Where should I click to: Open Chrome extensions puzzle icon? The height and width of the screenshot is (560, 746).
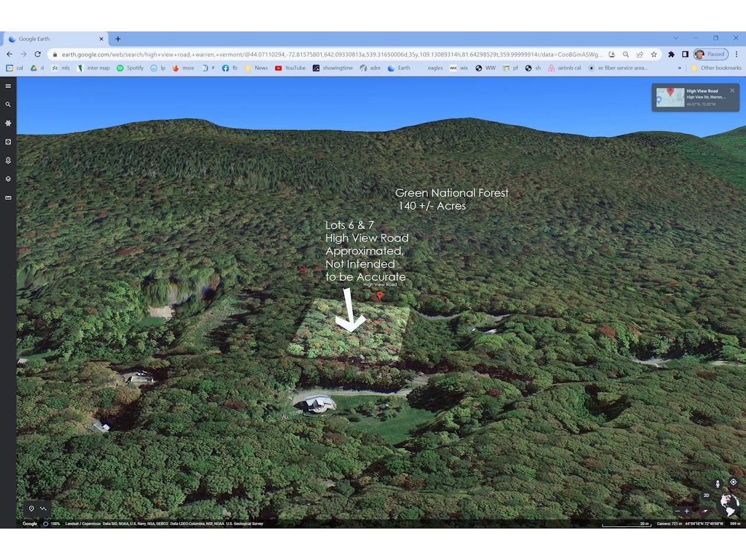[671, 54]
